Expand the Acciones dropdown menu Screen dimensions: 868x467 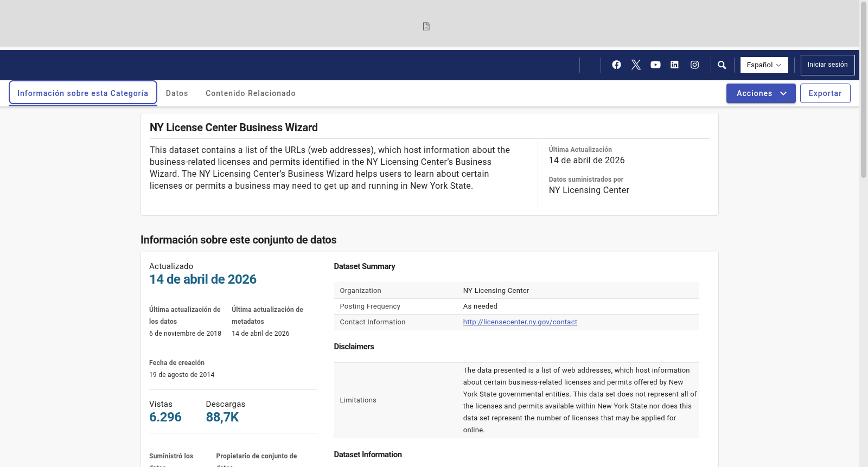[761, 93]
